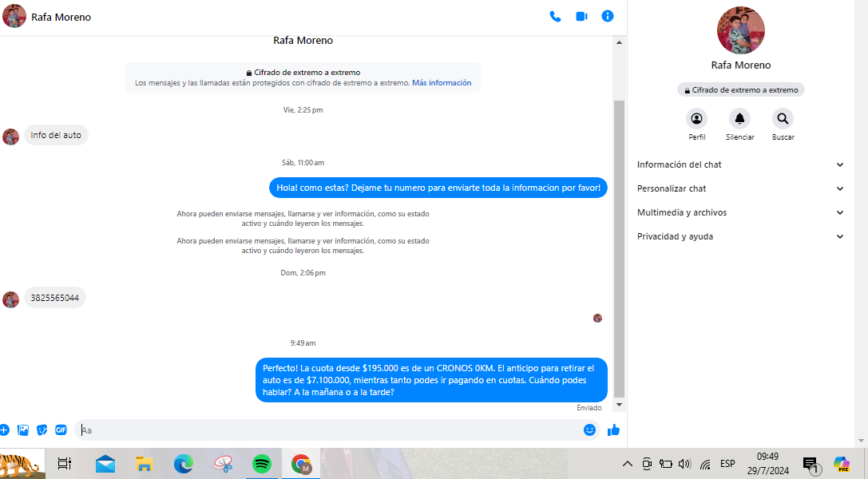
Task: Start a voice call with Rafa Moreno
Action: pos(555,16)
